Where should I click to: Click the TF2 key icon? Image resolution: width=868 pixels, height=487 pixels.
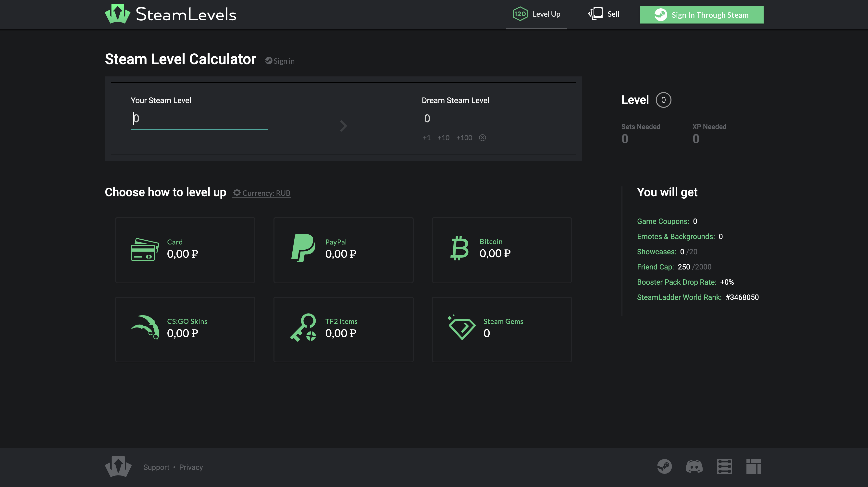pos(303,327)
